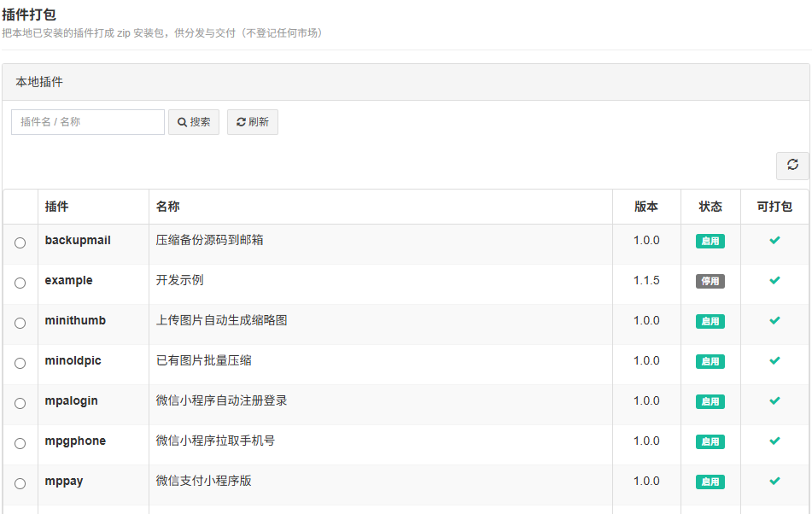Choose the minithumb plugin radio button
This screenshot has height=514, width=812.
tap(20, 323)
